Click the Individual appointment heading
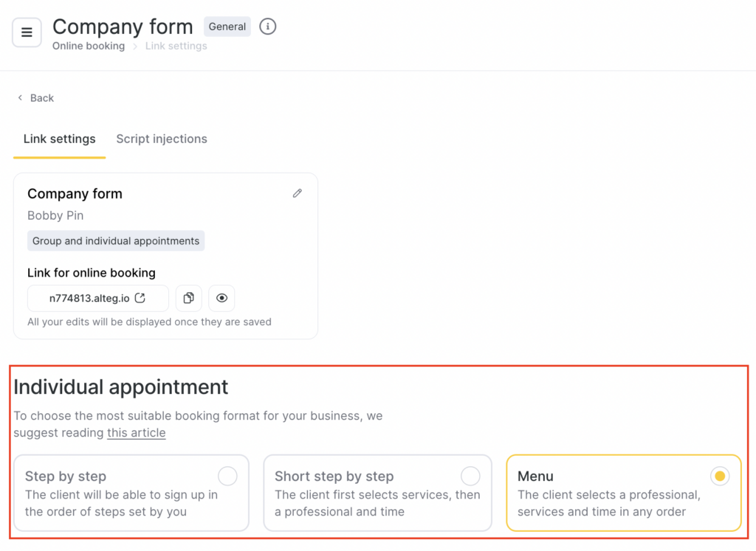Viewport: 756px width, 551px height. point(121,387)
